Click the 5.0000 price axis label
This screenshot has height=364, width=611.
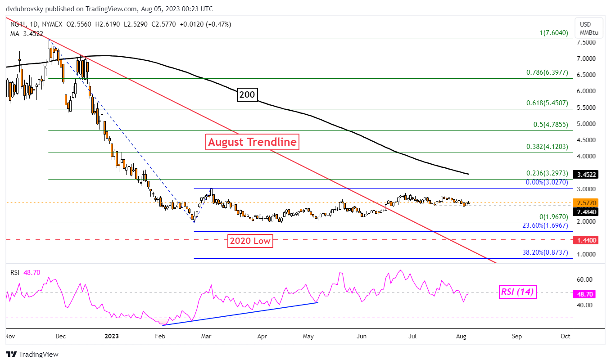(586, 124)
